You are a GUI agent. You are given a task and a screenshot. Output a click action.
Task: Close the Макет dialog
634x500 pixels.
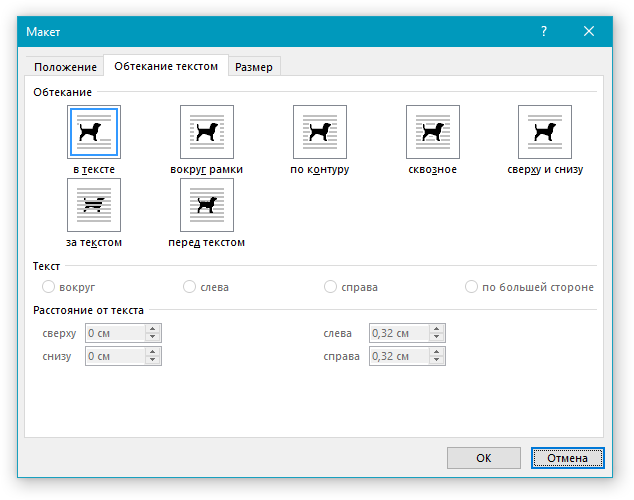click(x=589, y=31)
